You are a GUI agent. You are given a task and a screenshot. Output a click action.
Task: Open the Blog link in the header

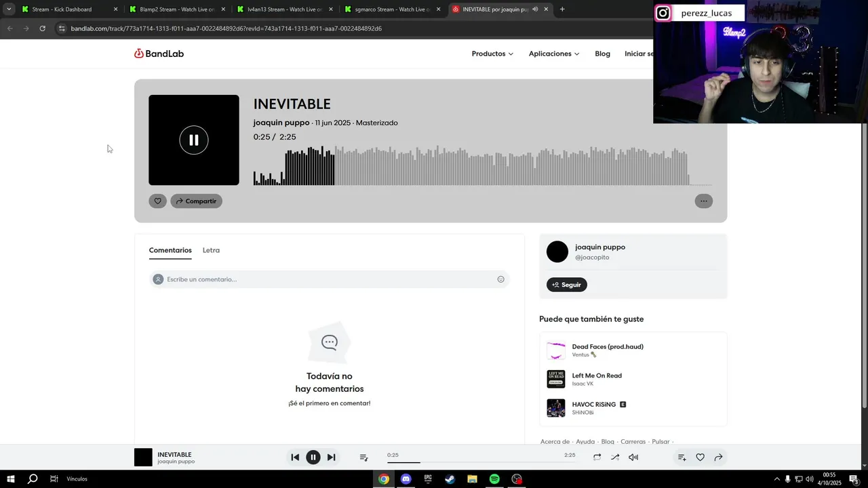[x=602, y=54]
